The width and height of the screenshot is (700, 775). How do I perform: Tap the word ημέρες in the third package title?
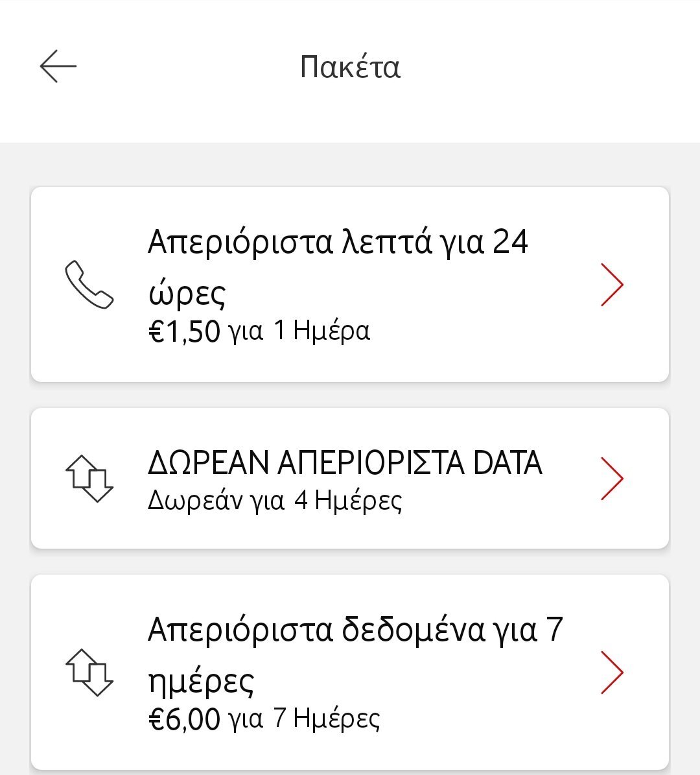pyautogui.click(x=201, y=681)
